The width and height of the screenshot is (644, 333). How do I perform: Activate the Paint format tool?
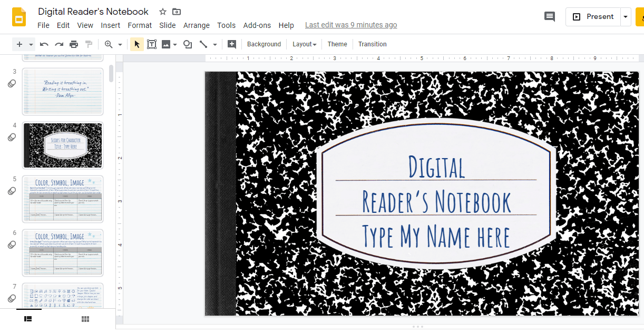point(89,44)
